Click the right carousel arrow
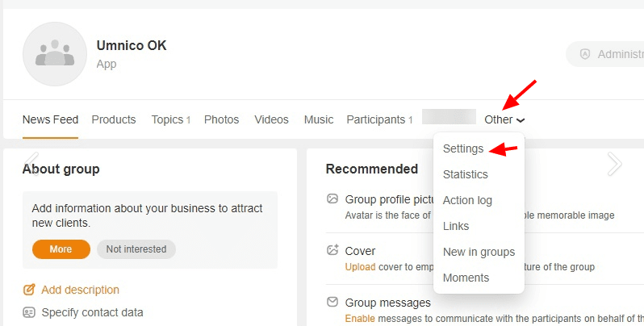The width and height of the screenshot is (644, 326). coord(614,164)
